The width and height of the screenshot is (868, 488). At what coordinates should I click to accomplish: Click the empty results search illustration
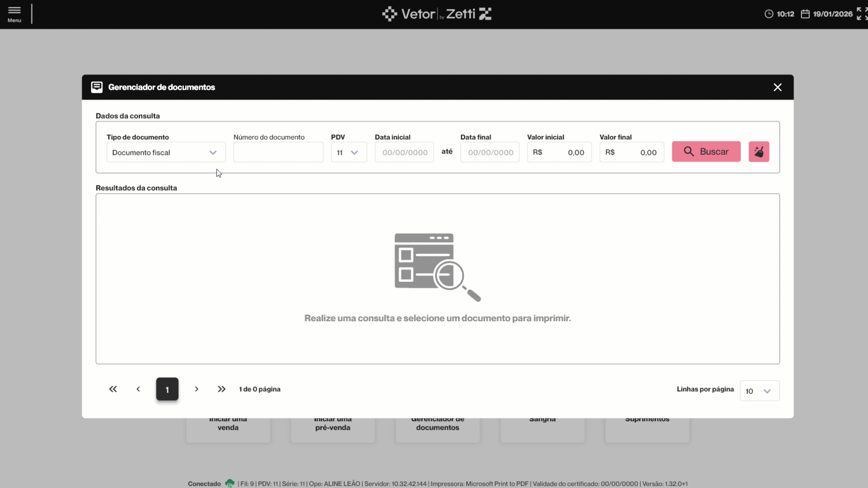pyautogui.click(x=437, y=267)
